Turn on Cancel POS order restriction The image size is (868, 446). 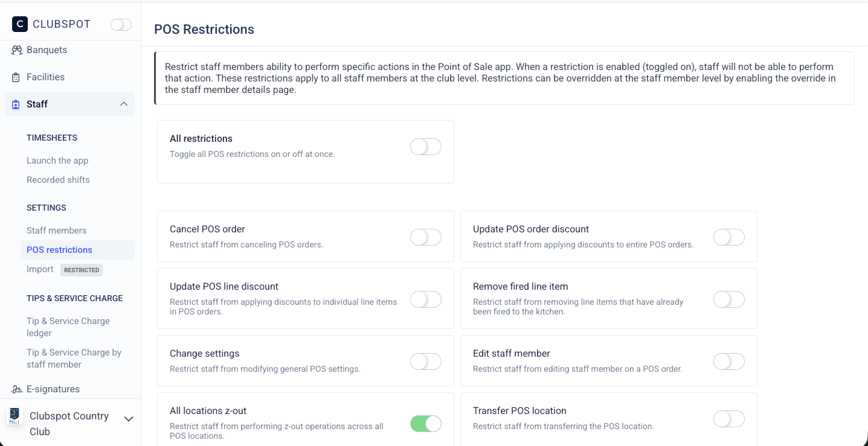[426, 237]
